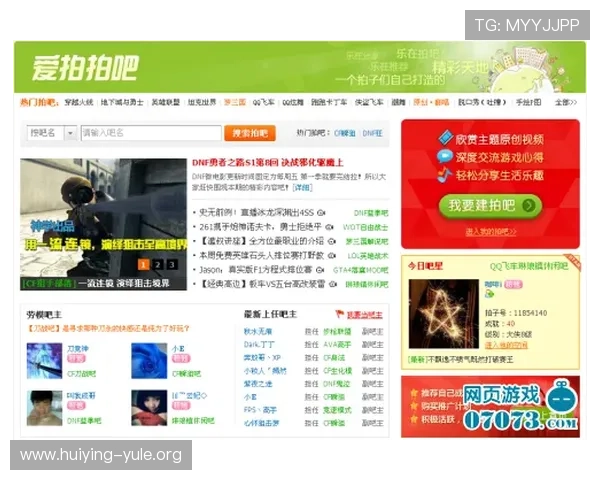Switch slideshow to slide 1
Viewport: 600px width, 480px height.
(x=143, y=264)
